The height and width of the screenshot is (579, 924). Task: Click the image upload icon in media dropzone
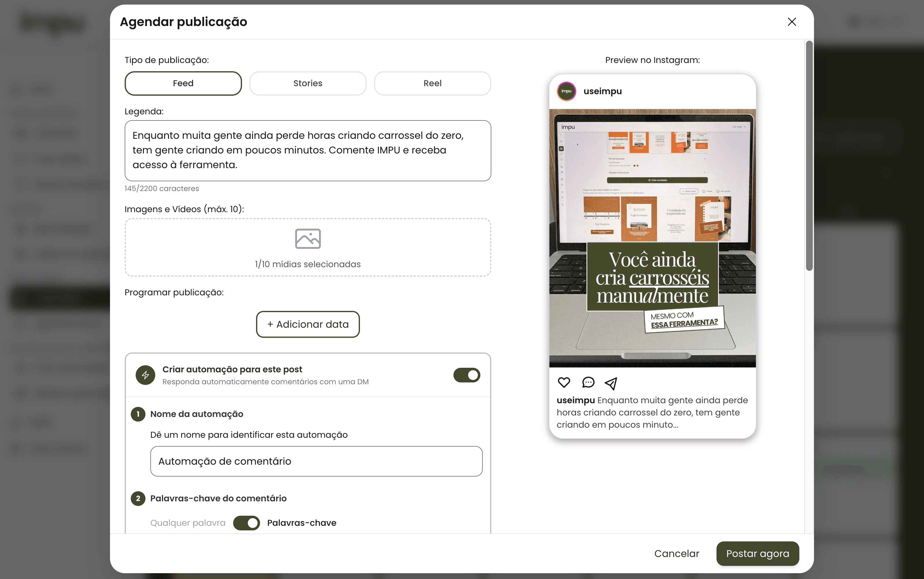[308, 238]
